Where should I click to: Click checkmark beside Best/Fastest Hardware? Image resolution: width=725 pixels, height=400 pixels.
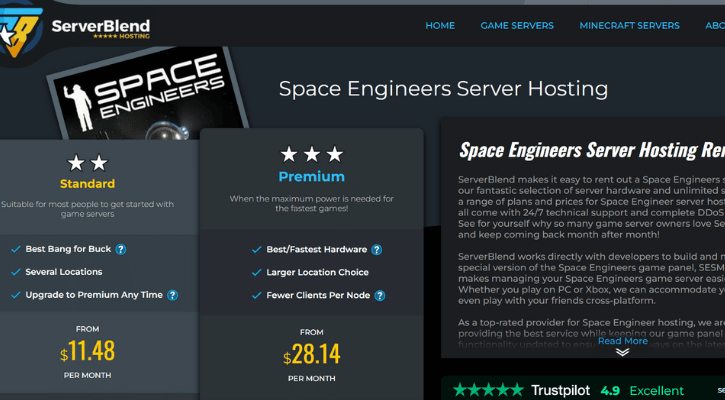click(x=257, y=250)
